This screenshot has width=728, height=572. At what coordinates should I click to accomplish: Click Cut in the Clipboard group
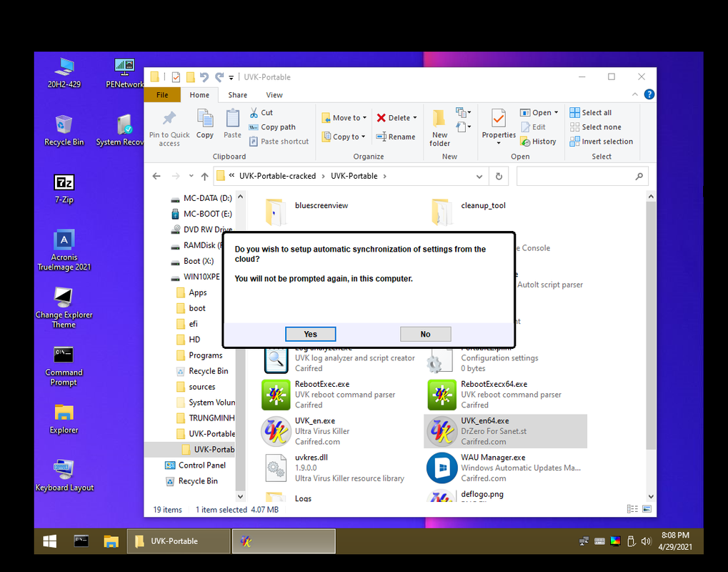261,112
